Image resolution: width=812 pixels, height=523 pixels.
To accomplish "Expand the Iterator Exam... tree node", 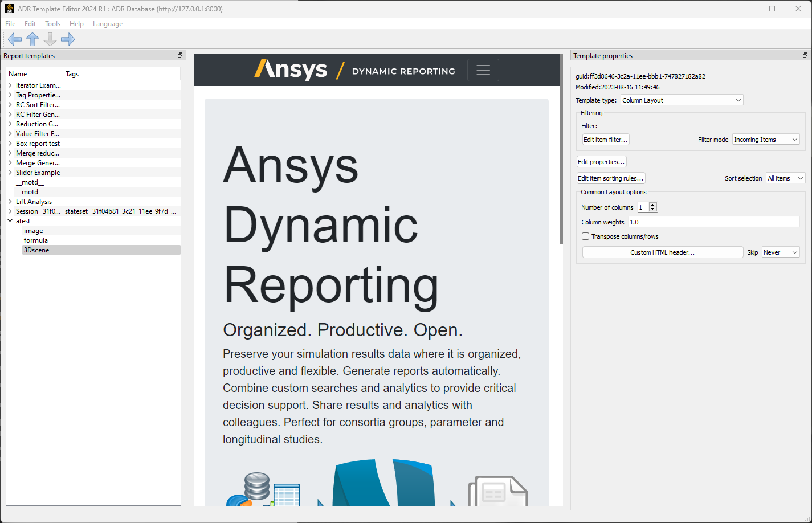I will (10, 85).
